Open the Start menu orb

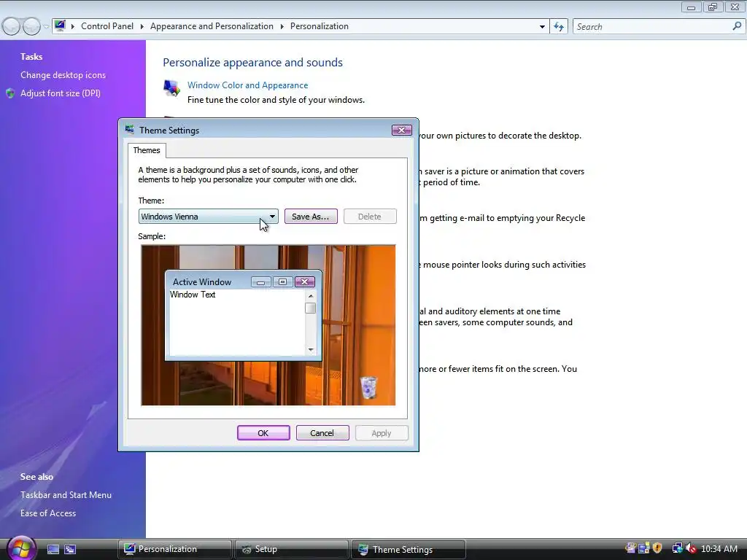pyautogui.click(x=21, y=548)
